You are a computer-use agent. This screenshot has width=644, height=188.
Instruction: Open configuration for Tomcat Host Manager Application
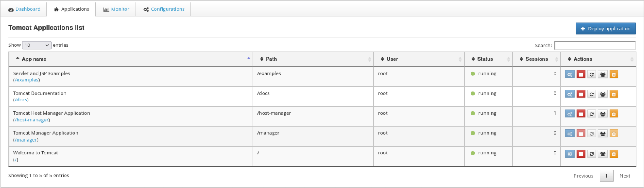pyautogui.click(x=570, y=114)
